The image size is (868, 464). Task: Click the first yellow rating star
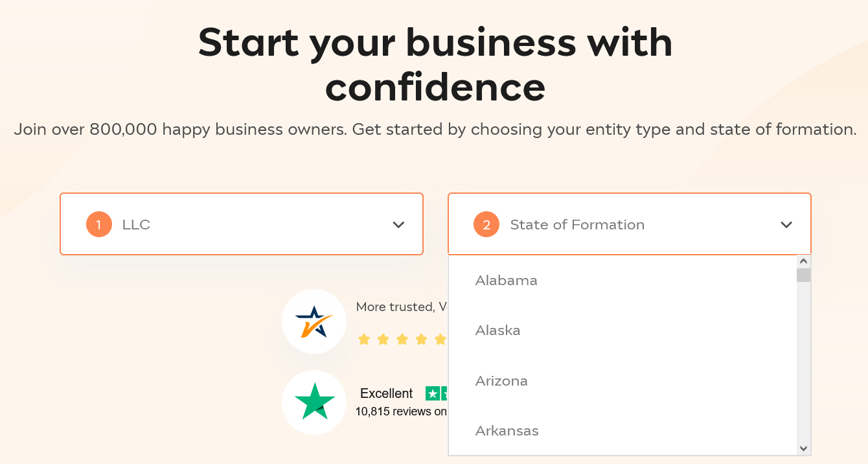pyautogui.click(x=364, y=339)
